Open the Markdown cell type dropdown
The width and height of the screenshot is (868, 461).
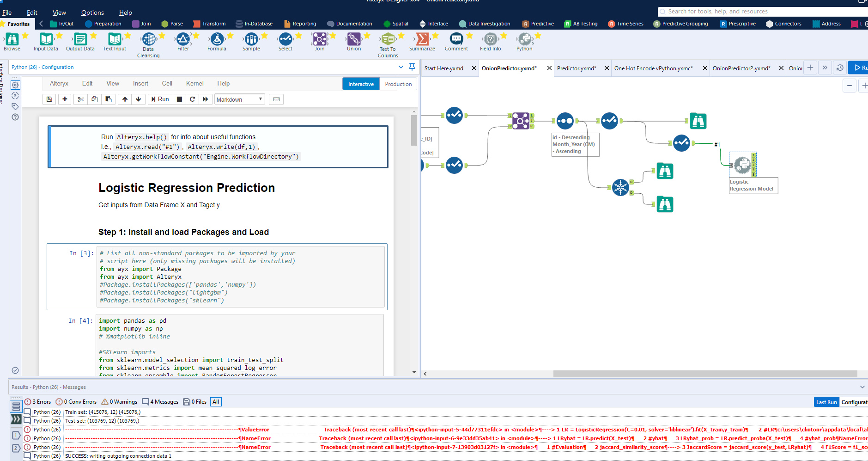[x=240, y=99]
